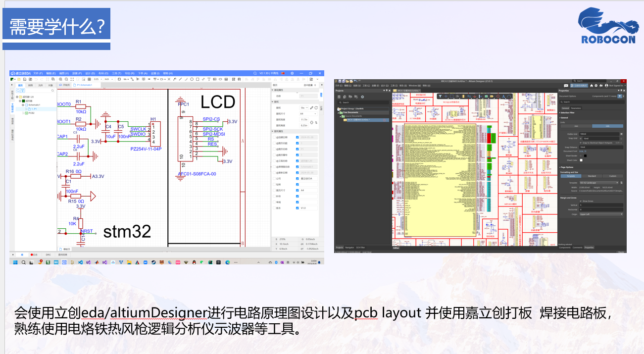Click zoom-in magnifier in EasyEDA toolbar
Viewport: 644px width, 354px height.
(60, 79)
